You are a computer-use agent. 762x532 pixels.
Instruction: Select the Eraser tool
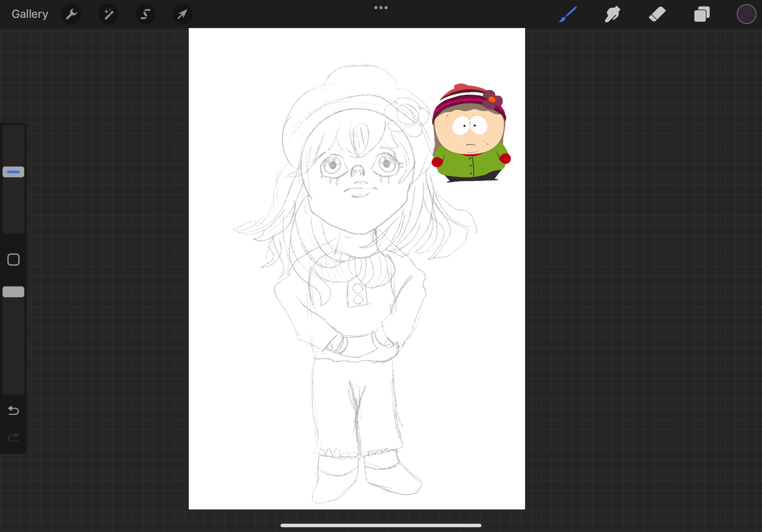tap(657, 14)
